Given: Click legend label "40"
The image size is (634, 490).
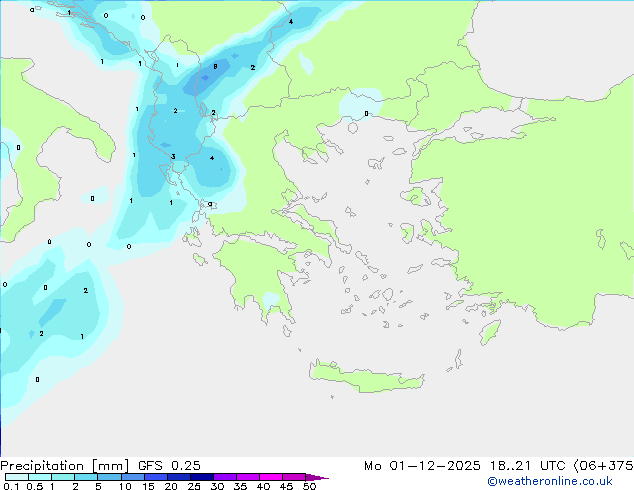Looking at the screenshot, I should pyautogui.click(x=263, y=486).
